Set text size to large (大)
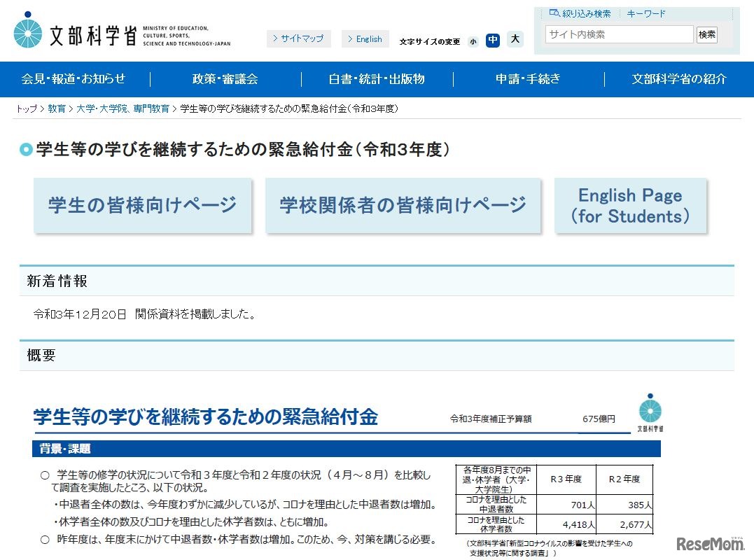754x560 pixels. 515,39
